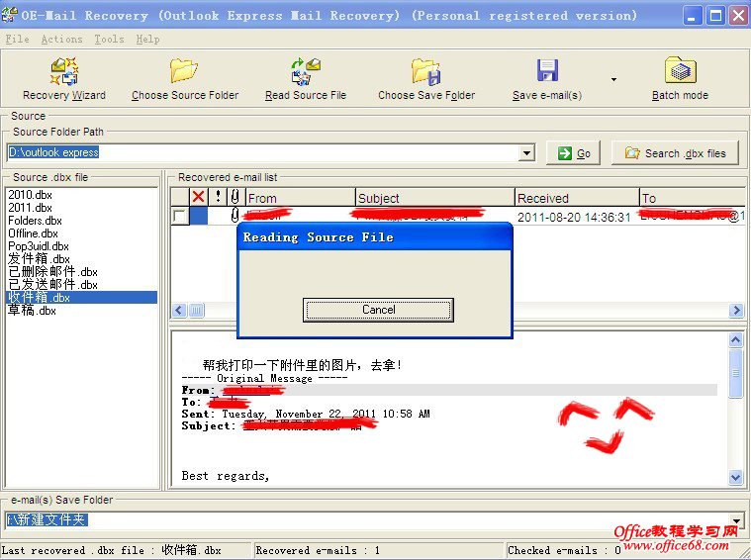Viewport: 751px width, 560px height.
Task: Select 已删除邮件.dbx file
Action: [x=52, y=272]
